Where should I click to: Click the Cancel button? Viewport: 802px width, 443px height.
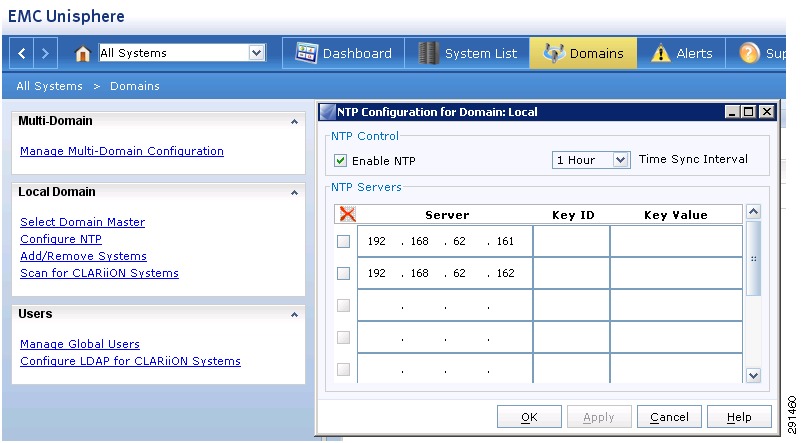669,417
